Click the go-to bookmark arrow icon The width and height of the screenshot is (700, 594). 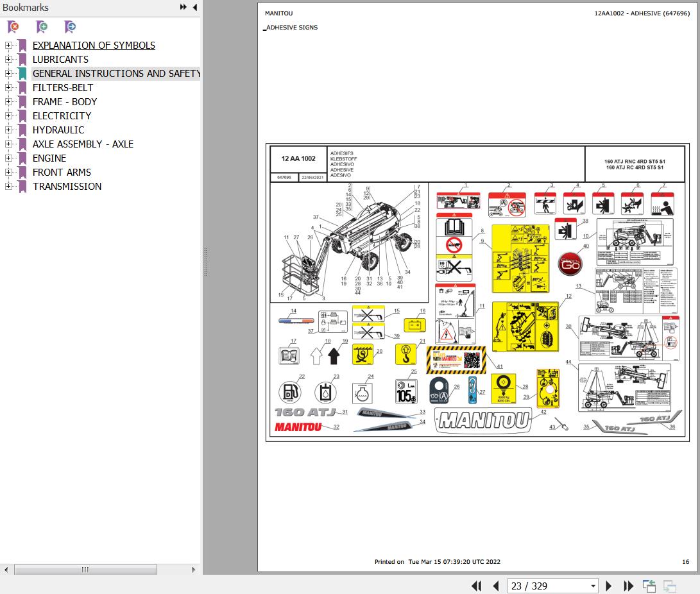70,27
